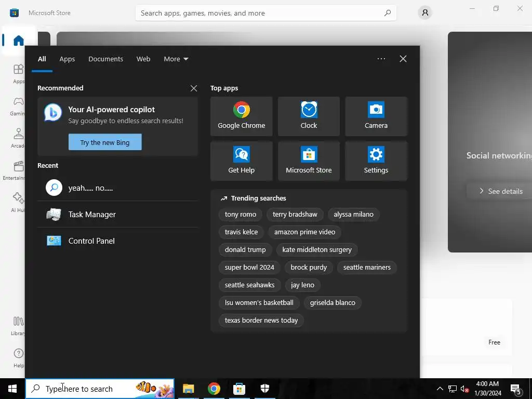
Task: Open Settings app tile
Action: pos(376,161)
